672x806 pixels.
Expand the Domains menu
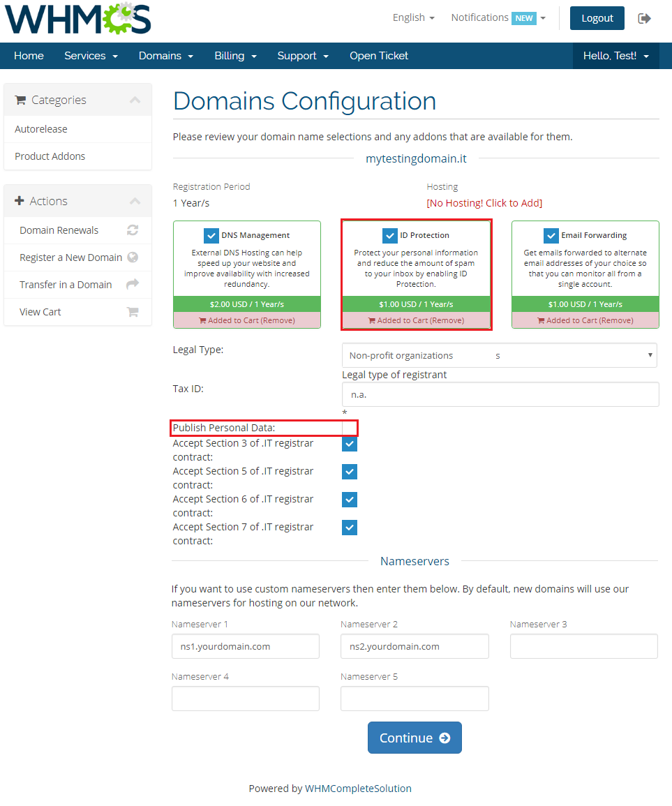coord(166,56)
